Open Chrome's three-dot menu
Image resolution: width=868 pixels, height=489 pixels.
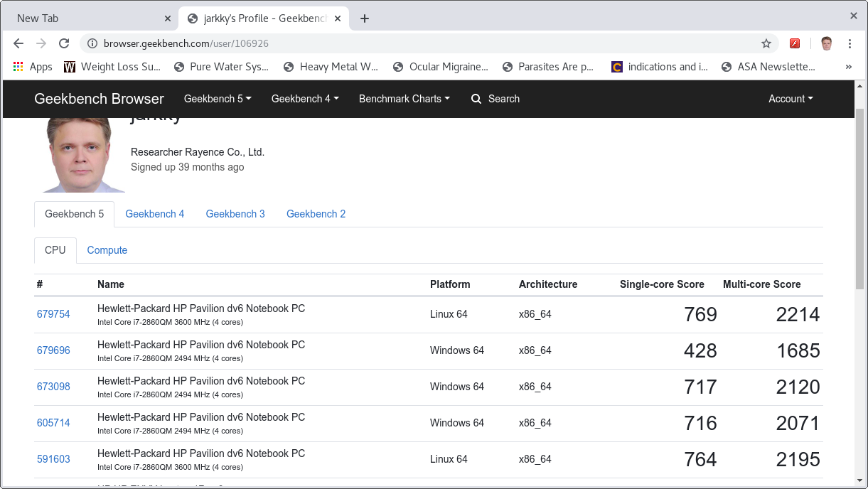click(850, 43)
